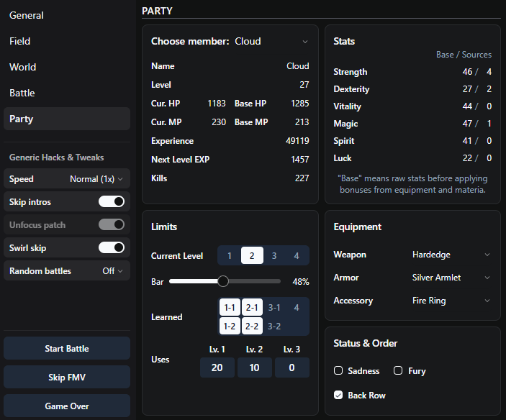Click the Kills value 227
The image size is (506, 420).
302,178
